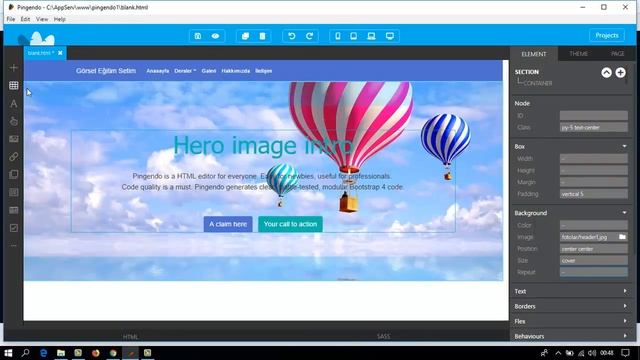Open the Dersler dropdown in navbar
Screen dimensions: 640x360
click(x=185, y=71)
